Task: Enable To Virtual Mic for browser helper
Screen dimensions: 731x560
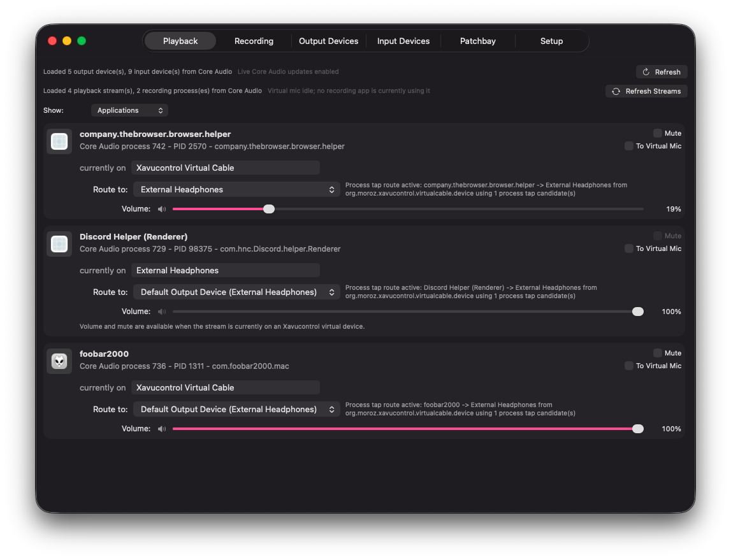Action: [629, 146]
